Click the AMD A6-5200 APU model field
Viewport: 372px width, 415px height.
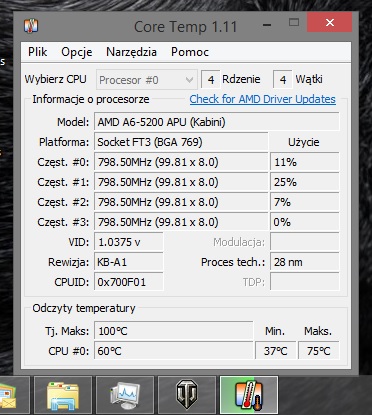217,122
